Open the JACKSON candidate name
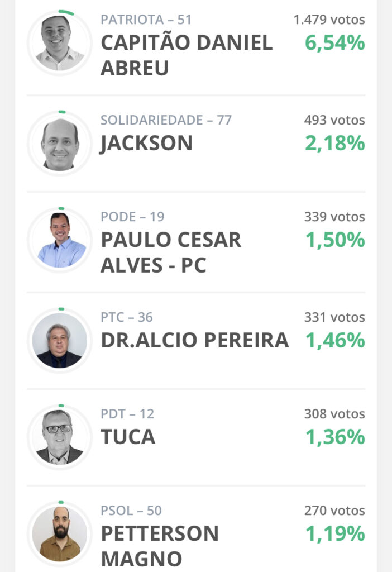The image size is (392, 572). [x=146, y=144]
